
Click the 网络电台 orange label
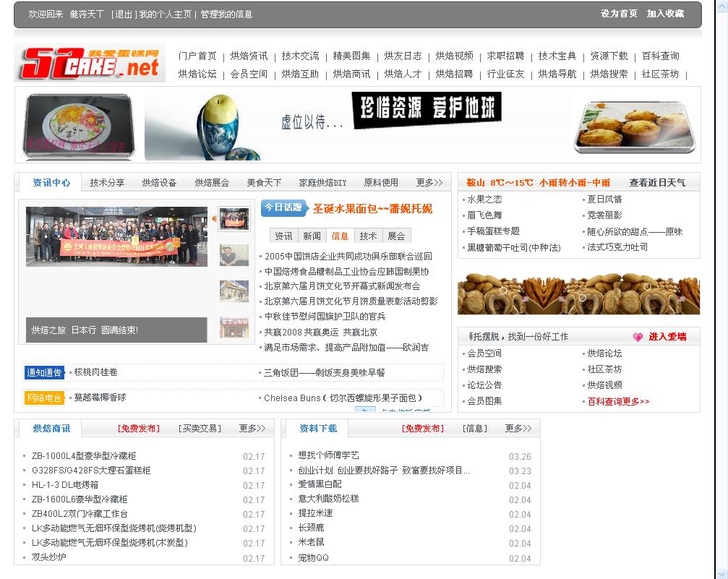point(45,398)
